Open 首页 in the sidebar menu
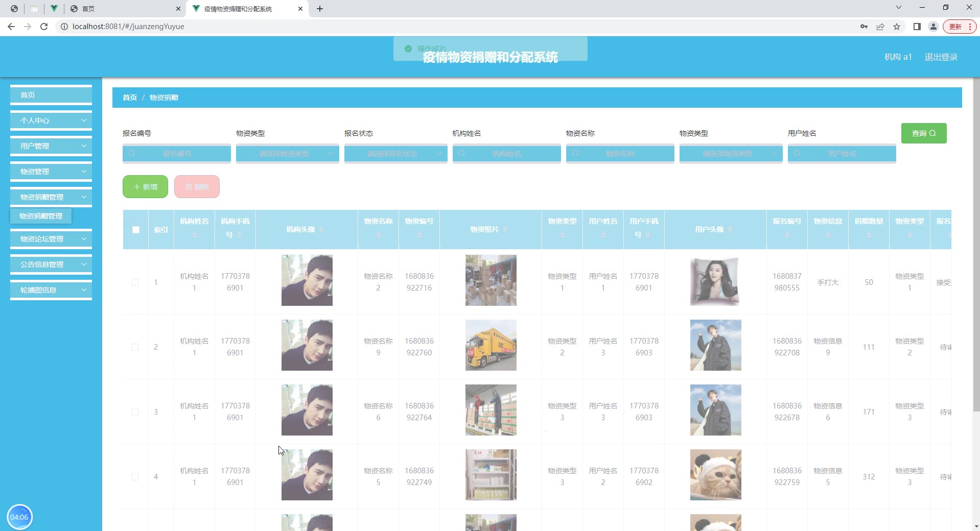The height and width of the screenshot is (531, 980). click(51, 95)
